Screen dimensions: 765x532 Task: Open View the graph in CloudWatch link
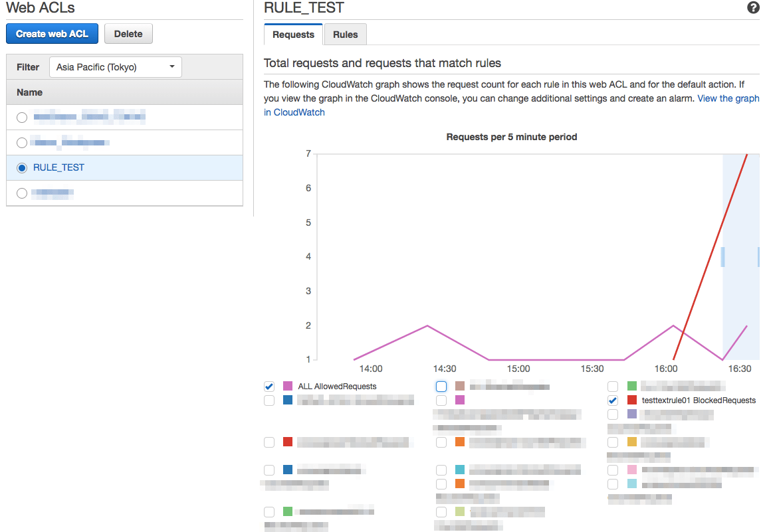point(728,98)
